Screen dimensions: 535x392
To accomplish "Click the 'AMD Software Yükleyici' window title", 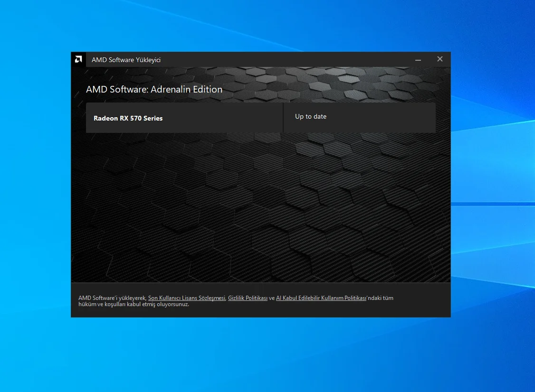I will pos(126,60).
